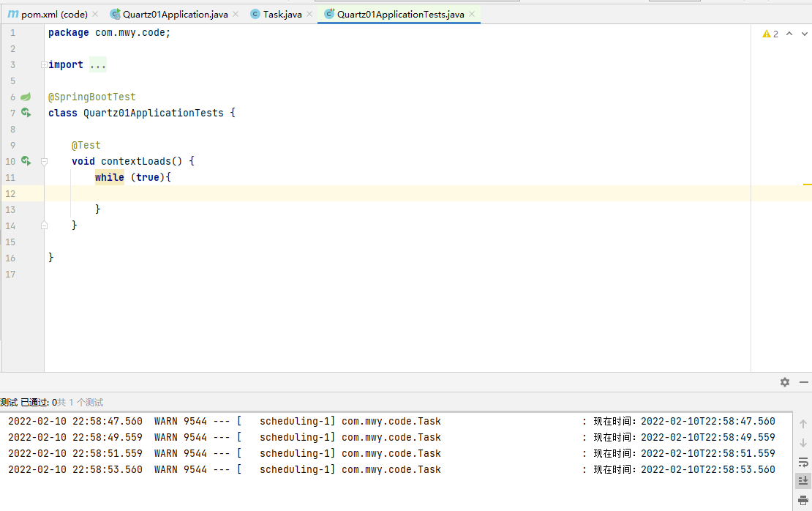Click folded import ellipsis placeholder
Viewport: 812px width, 511px height.
click(98, 64)
